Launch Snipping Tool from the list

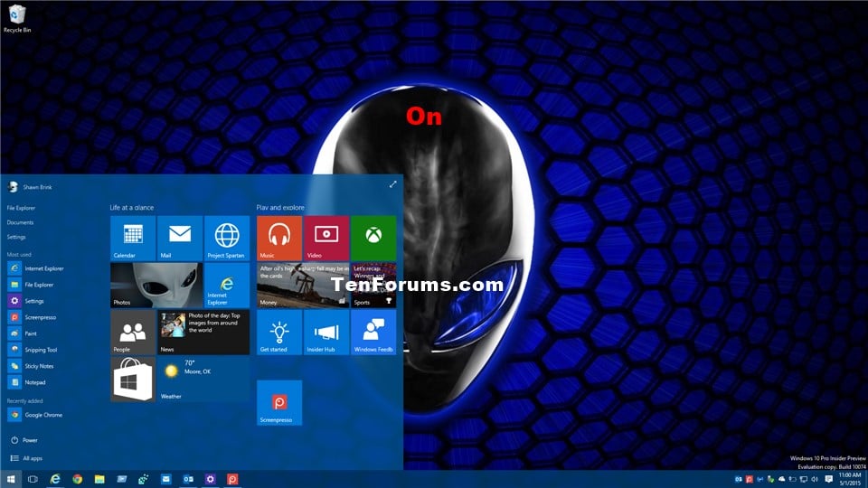(x=33, y=350)
